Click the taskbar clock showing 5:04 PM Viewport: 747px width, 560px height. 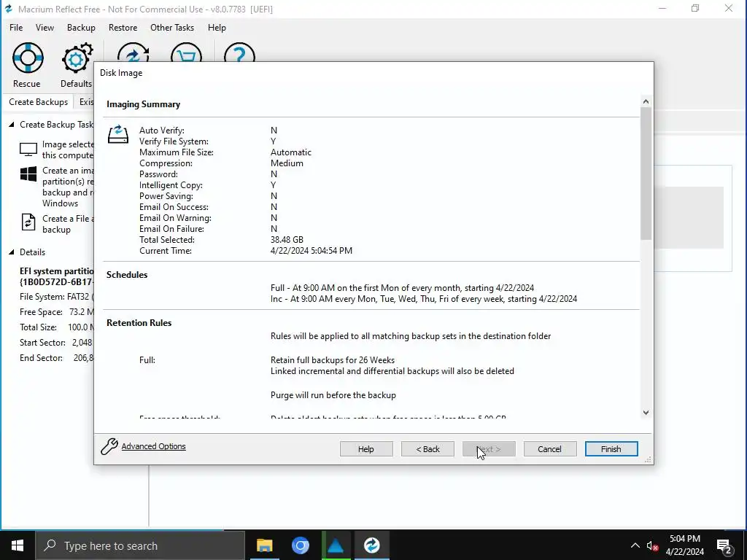[684, 545]
